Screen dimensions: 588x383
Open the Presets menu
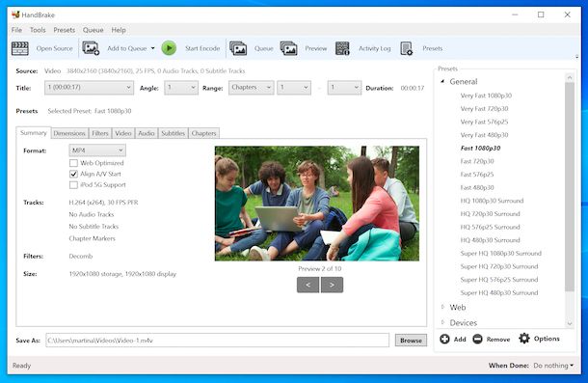65,30
